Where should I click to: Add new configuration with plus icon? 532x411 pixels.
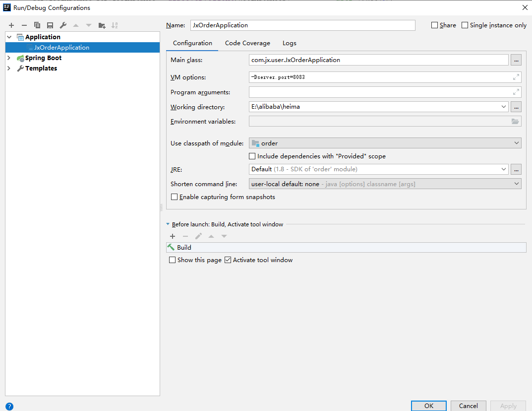11,25
